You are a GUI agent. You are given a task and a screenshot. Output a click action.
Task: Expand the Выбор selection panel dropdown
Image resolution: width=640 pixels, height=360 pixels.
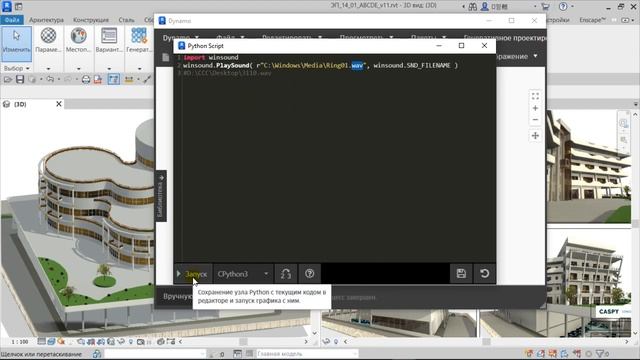tap(16, 68)
